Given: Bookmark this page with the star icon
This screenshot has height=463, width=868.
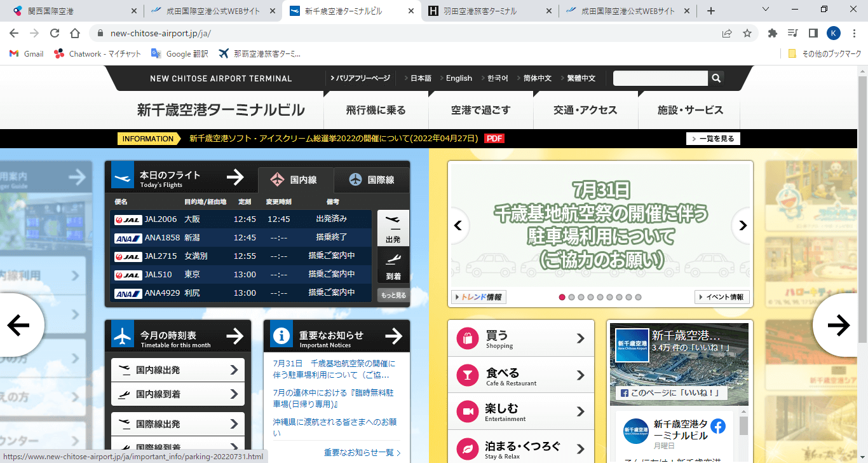Looking at the screenshot, I should 747,33.
